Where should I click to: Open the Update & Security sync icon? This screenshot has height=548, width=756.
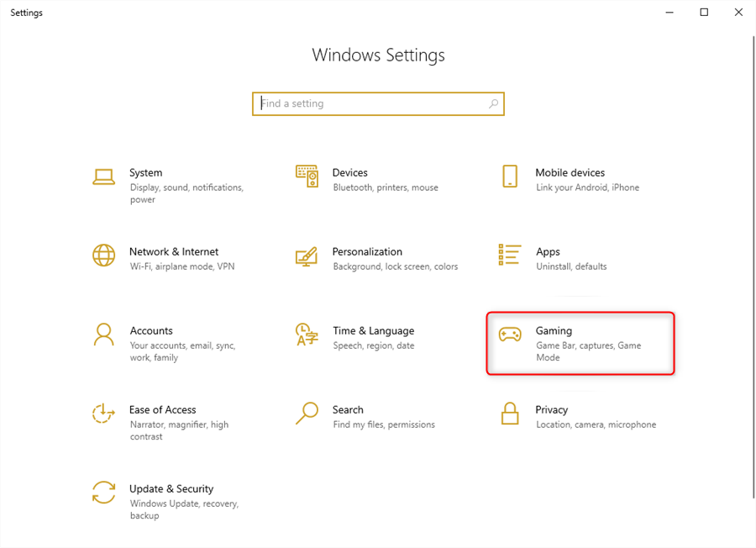(103, 493)
